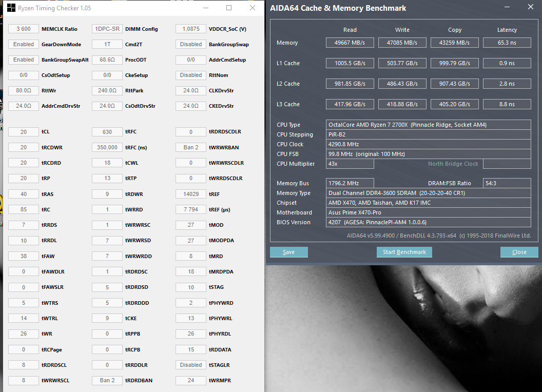The width and height of the screenshot is (542, 392).
Task: Select the Memory Latency value 65.3 ns
Action: pyautogui.click(x=507, y=43)
